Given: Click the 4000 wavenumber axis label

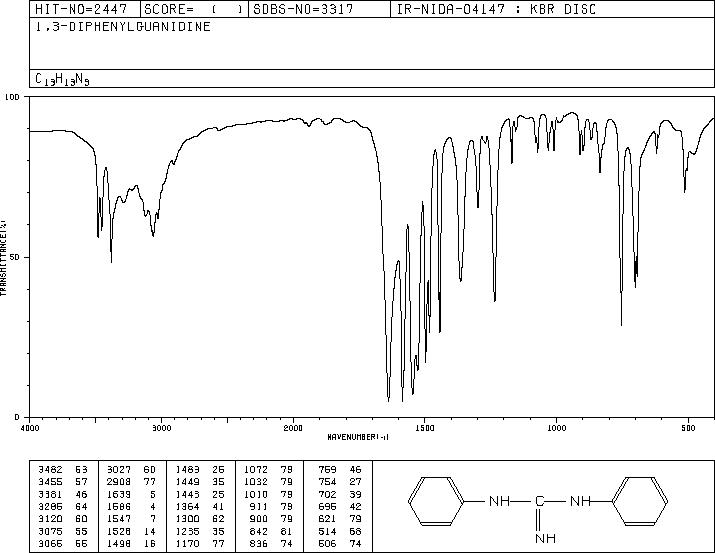Looking at the screenshot, I should 30,428.
